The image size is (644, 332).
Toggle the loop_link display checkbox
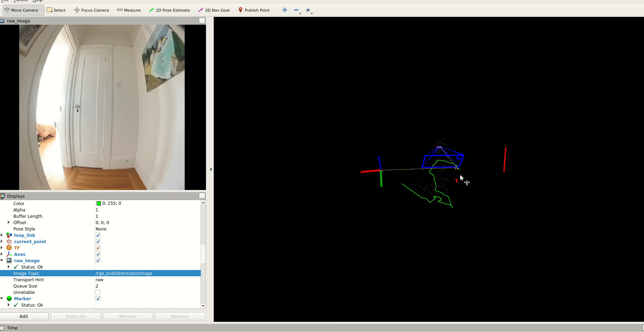98,235
